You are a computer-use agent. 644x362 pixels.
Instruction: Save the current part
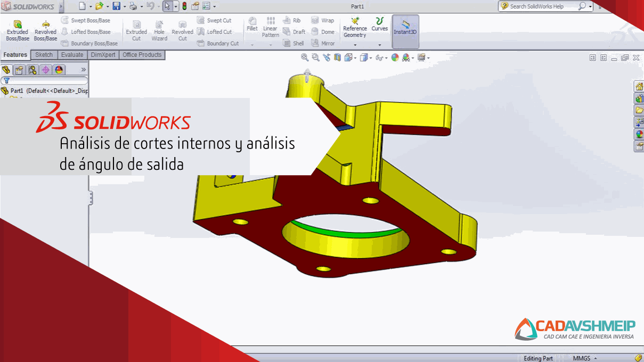(116, 6)
